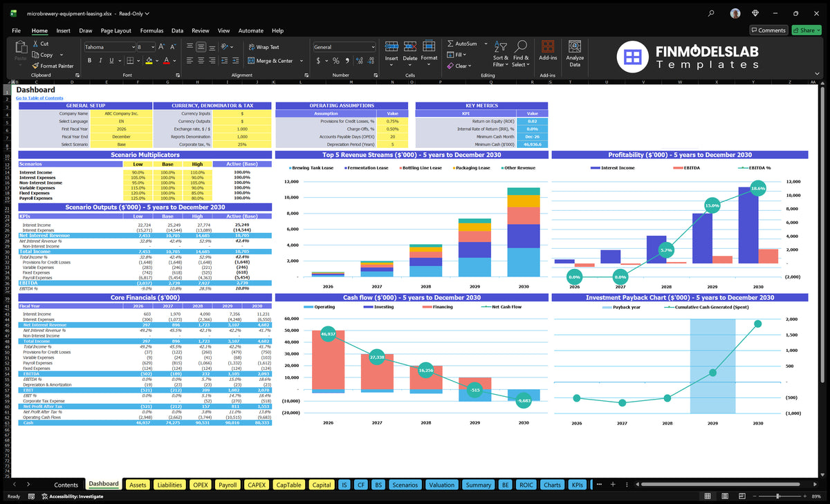The height and width of the screenshot is (504, 830).
Task: Click Accounting Number Format dollar icon
Action: tap(318, 61)
